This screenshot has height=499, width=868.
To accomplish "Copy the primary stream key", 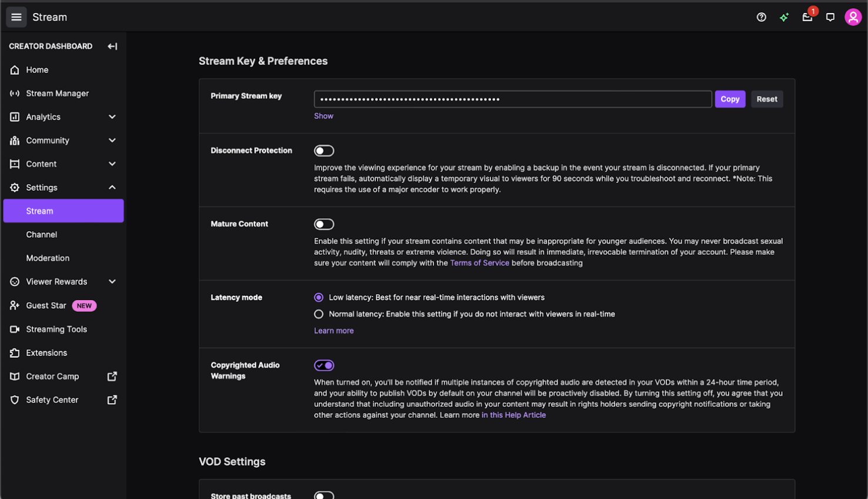I will pyautogui.click(x=730, y=99).
